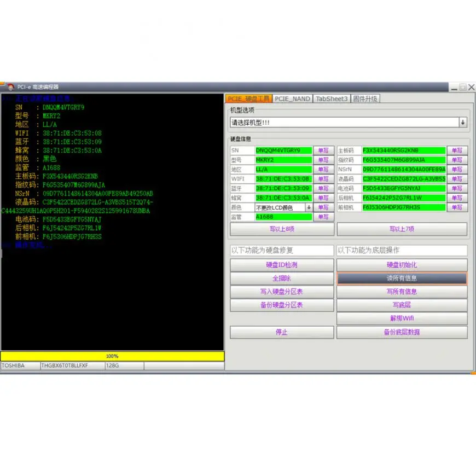Close the PCI-e programmer window
This screenshot has height=476, width=476.
pyautogui.click(x=471, y=88)
